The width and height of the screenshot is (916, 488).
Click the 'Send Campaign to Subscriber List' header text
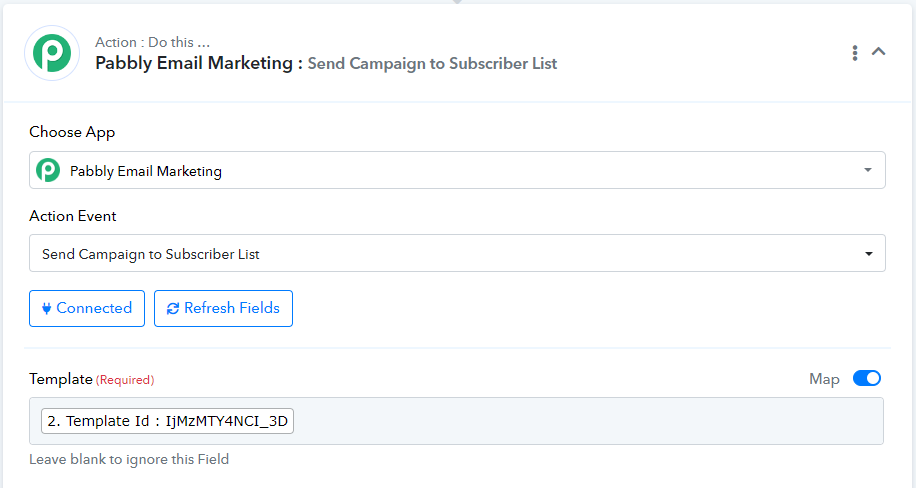coord(432,64)
